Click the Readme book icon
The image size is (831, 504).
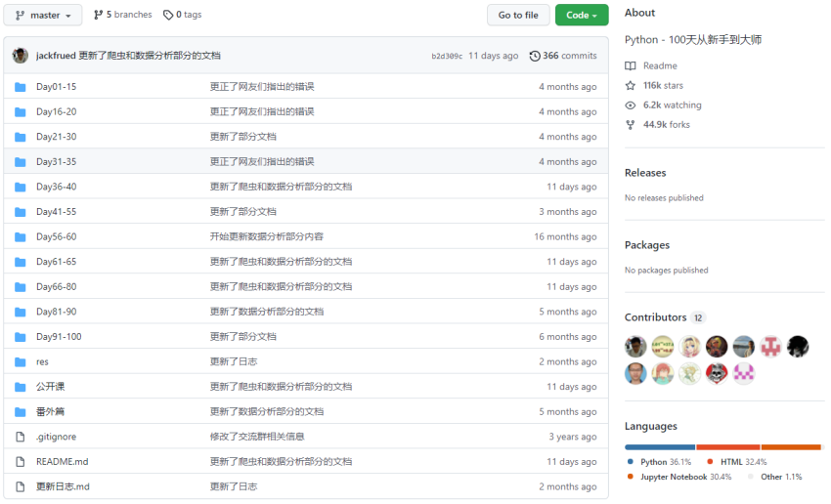(x=631, y=65)
